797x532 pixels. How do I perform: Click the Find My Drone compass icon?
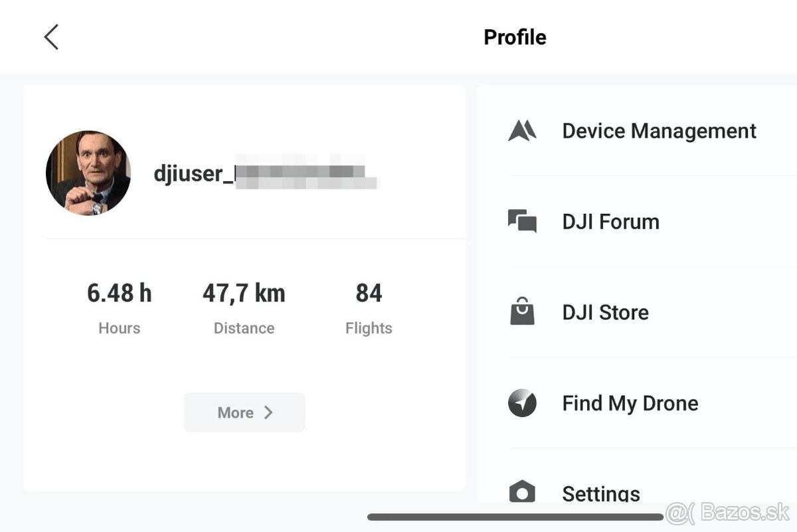[x=522, y=402]
